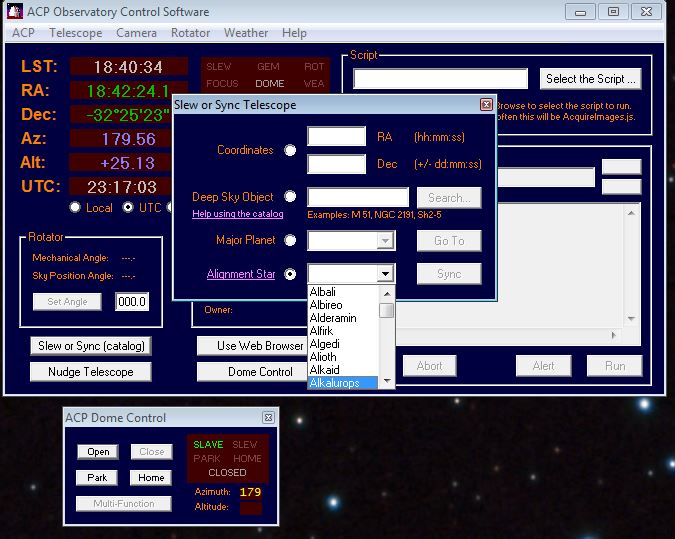This screenshot has height=539, width=675.
Task: Click the Open button in Dome Control
Action: coord(98,452)
